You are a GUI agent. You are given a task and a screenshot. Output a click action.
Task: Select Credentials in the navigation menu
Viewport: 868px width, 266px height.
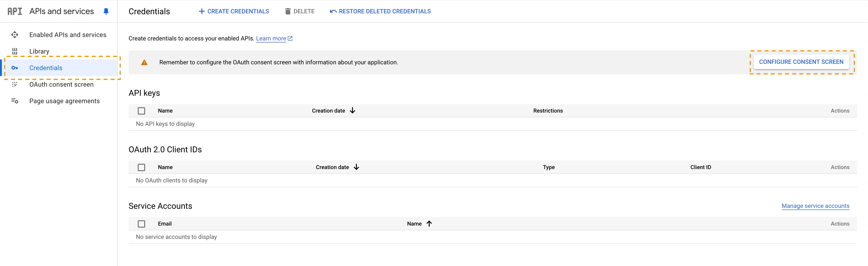click(46, 68)
